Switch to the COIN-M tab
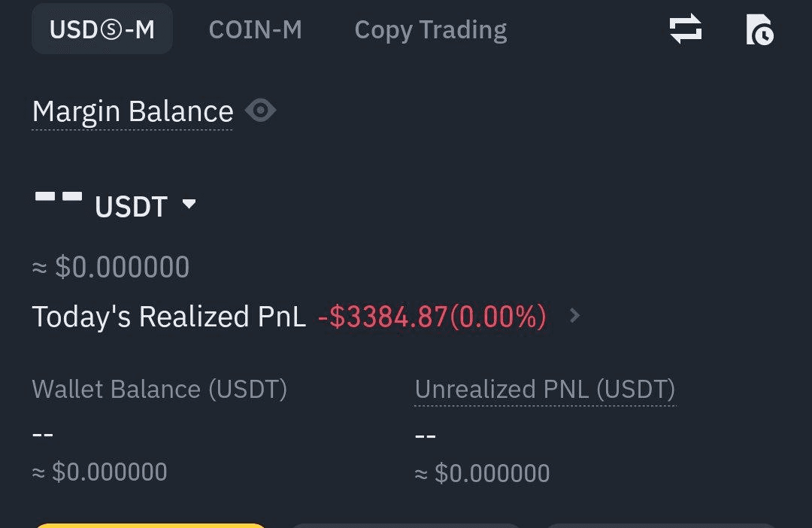 [x=255, y=29]
